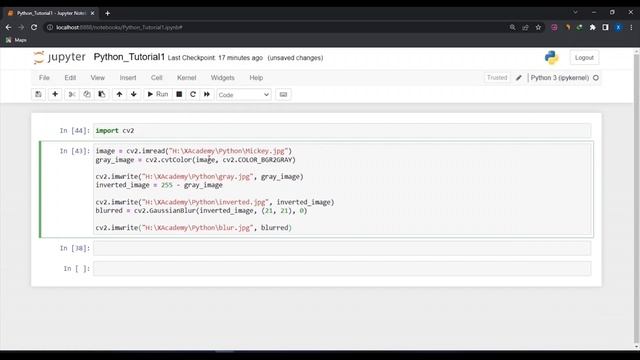Open a new browser tab with plus icon
The image size is (640, 360).
click(x=107, y=13)
